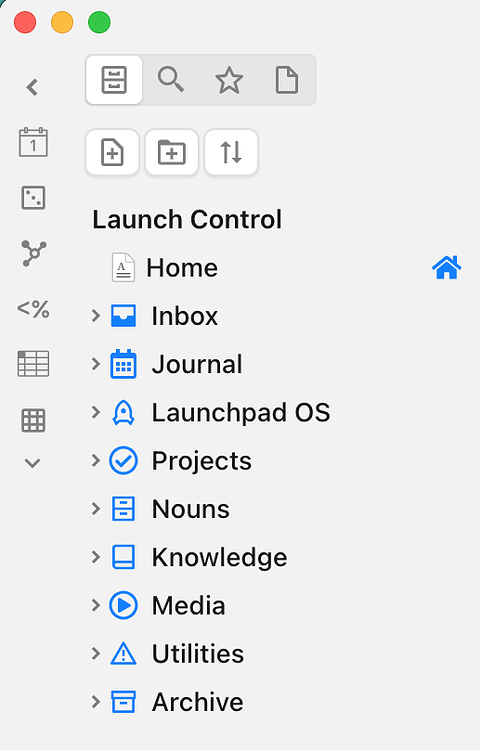
Task: Click the Inbox tray icon
Action: click(123, 316)
